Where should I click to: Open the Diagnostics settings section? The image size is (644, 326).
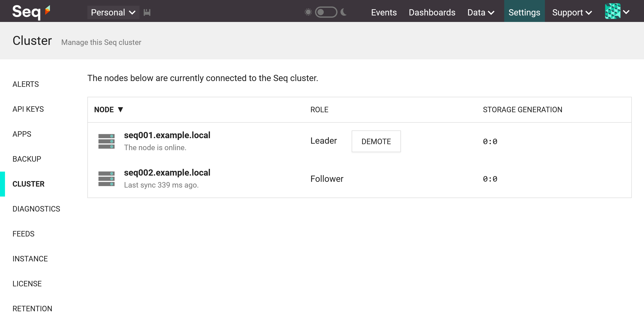36,209
